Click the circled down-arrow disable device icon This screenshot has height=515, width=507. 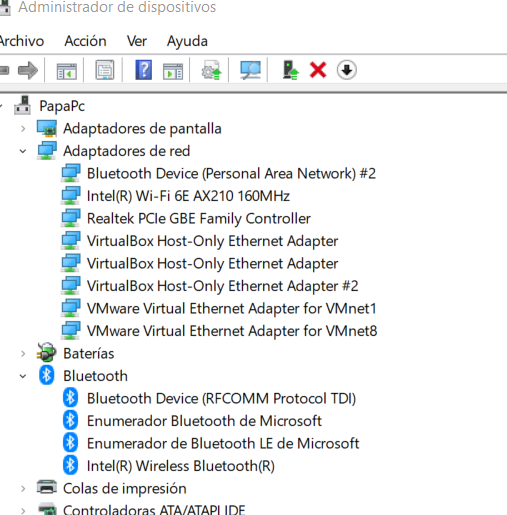pos(347,70)
